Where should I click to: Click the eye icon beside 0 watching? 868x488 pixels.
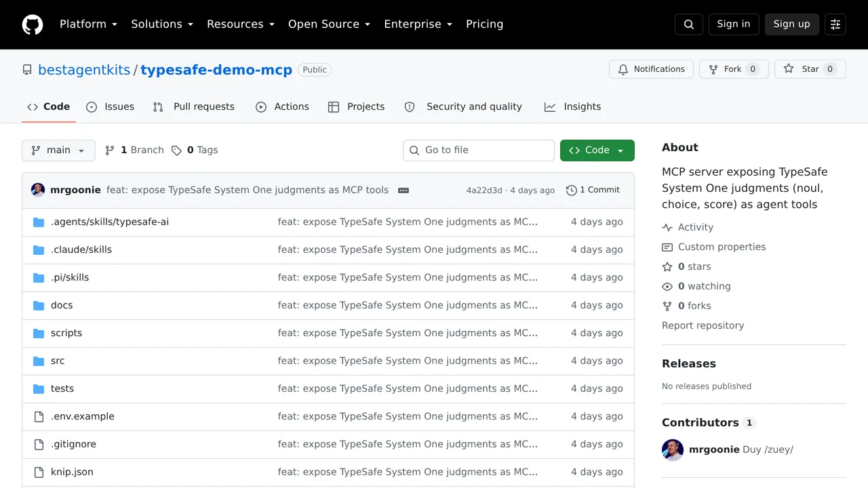(667, 287)
